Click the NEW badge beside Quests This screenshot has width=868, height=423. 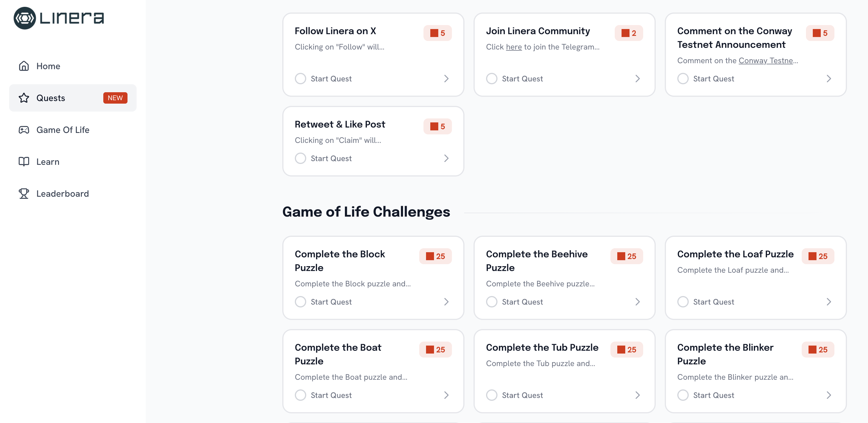coord(115,98)
